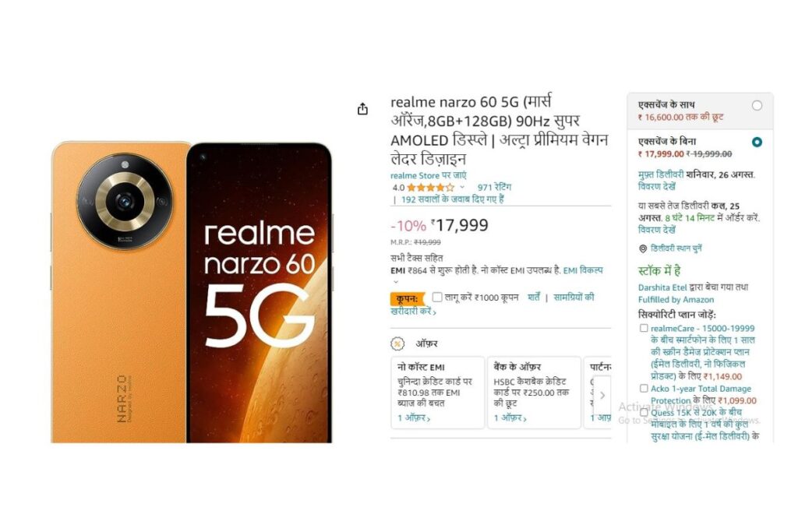This screenshot has width=798, height=532.
Task: Open the 192 answered questions link
Action: point(453,199)
